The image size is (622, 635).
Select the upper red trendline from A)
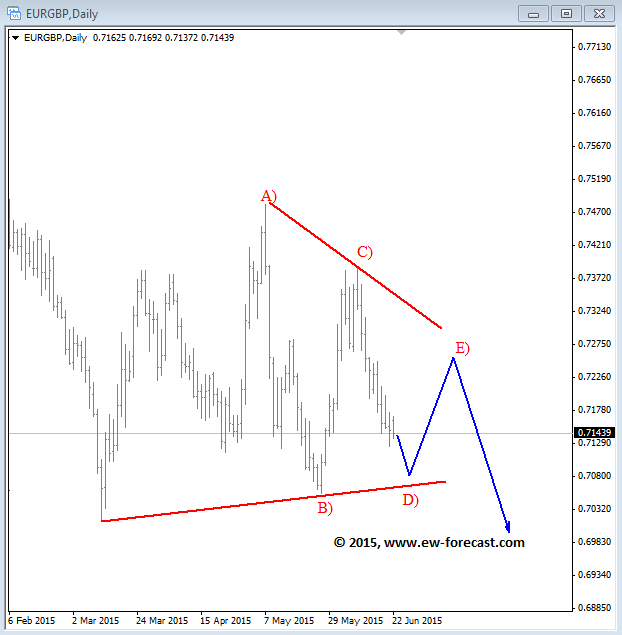click(356, 265)
